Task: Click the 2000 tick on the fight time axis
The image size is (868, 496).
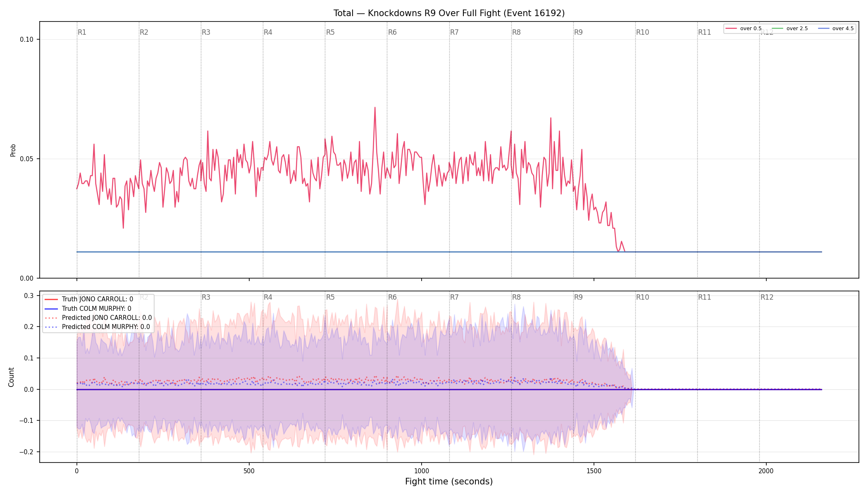Action: [x=766, y=471]
